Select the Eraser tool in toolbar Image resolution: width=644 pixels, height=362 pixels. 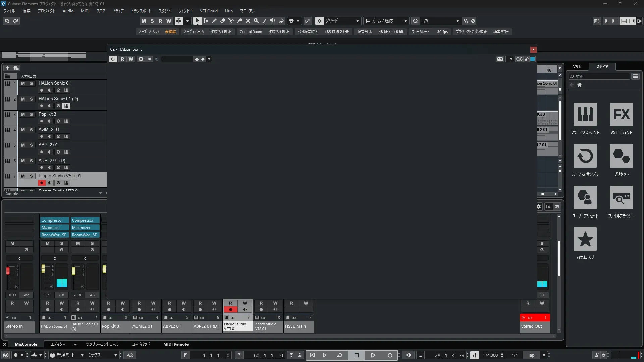tap(222, 21)
